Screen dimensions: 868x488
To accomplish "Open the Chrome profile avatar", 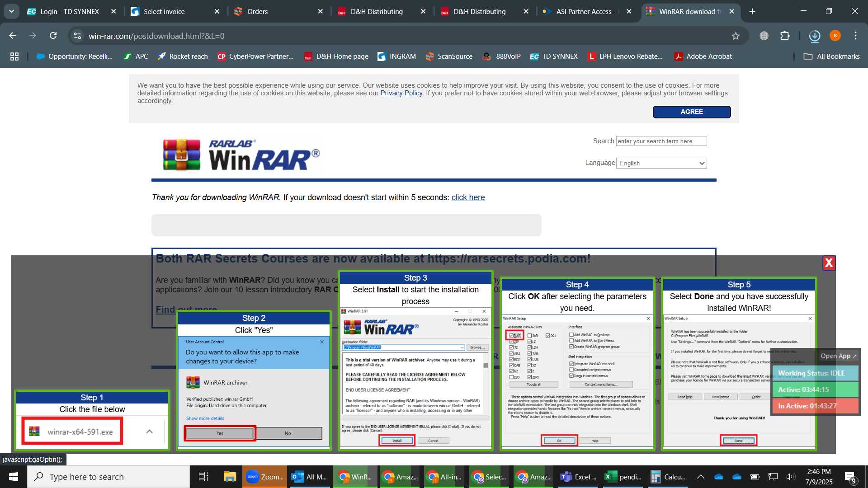I will coord(835,36).
